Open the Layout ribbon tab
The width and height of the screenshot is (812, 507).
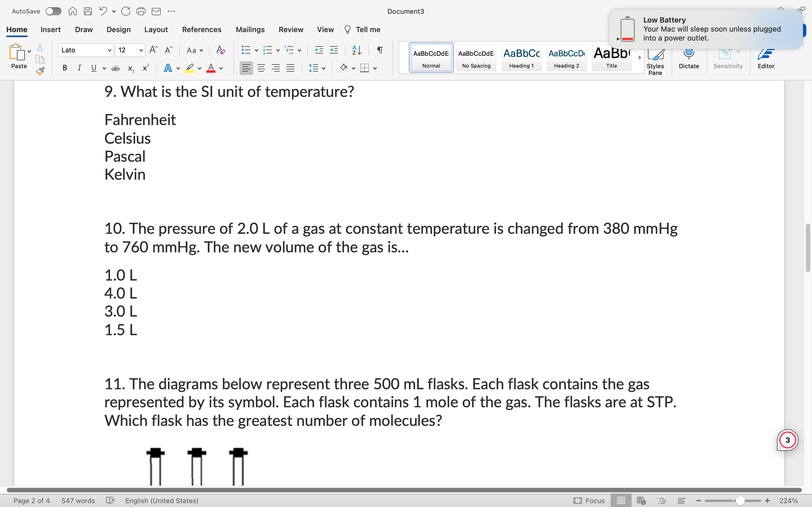(x=156, y=30)
